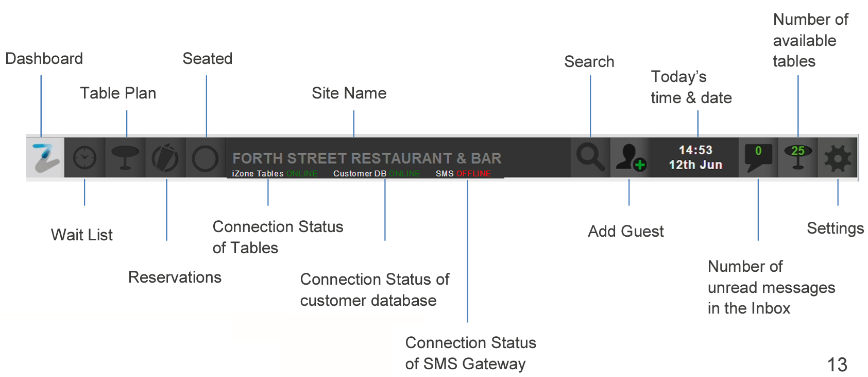Image resolution: width=868 pixels, height=377 pixels.
Task: Show Seated guests via the circle icon
Action: point(205,158)
